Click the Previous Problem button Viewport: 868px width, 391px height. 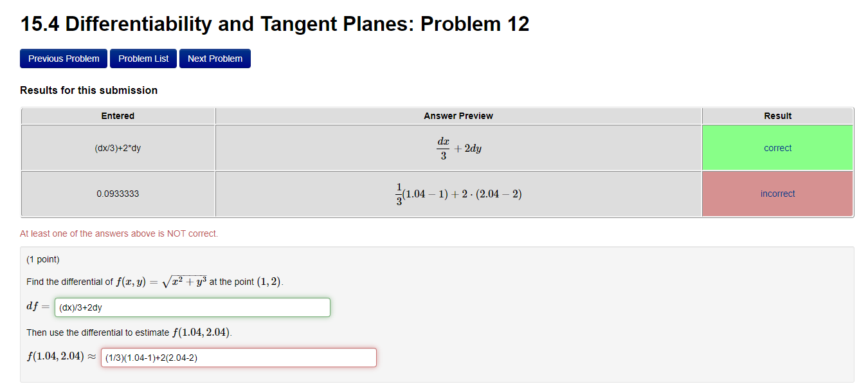pos(63,59)
